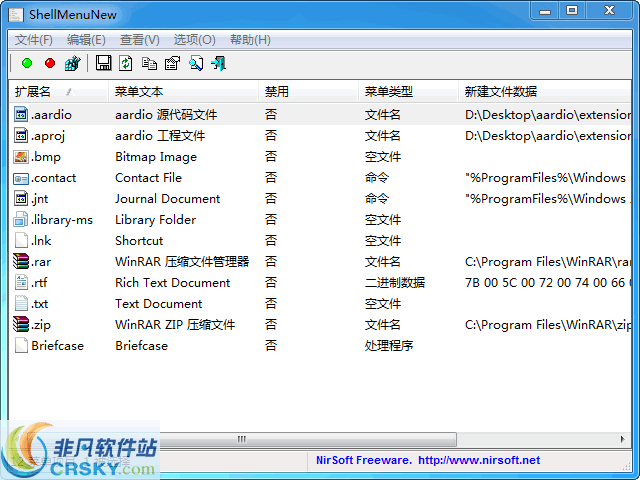This screenshot has height=480, width=640.
Task: Open the http://www.nirsoft.net link
Action: tap(479, 460)
